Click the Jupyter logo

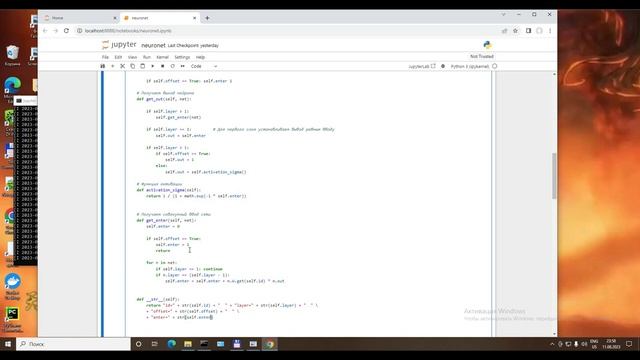tap(119, 44)
